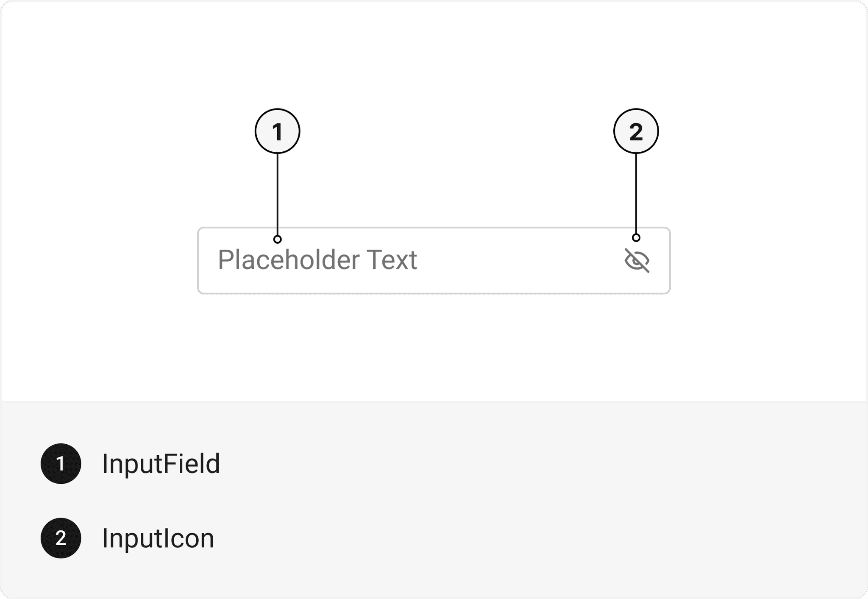This screenshot has width=868, height=599.
Task: Click the circled 1 callout marker
Action: point(278,131)
